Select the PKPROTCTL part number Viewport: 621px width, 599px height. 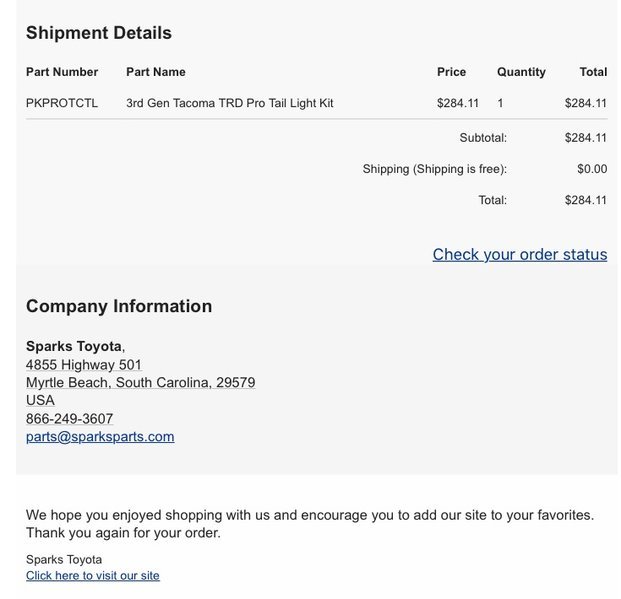click(62, 103)
